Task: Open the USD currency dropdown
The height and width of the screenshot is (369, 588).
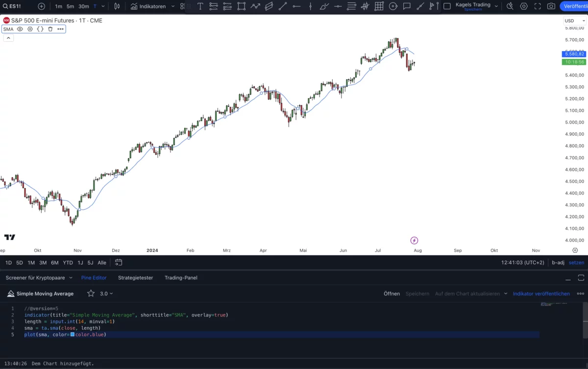Action: 573,21
